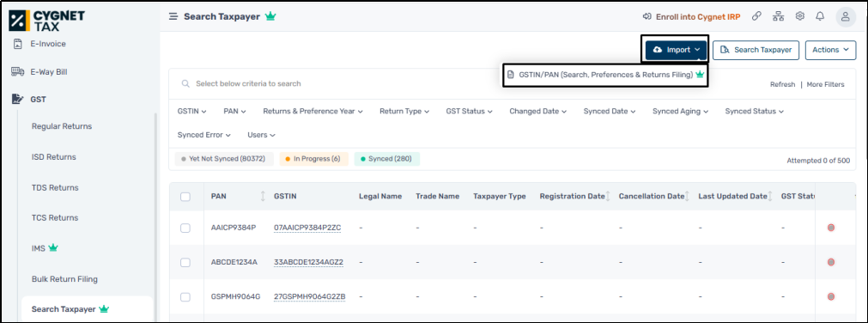Expand the Synced Aging filter
The width and height of the screenshot is (868, 323).
[680, 112]
